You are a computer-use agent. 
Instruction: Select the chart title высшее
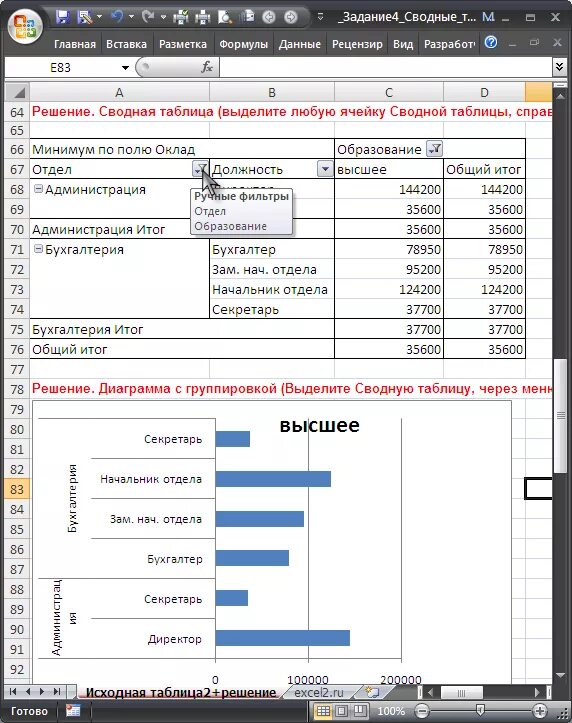319,425
